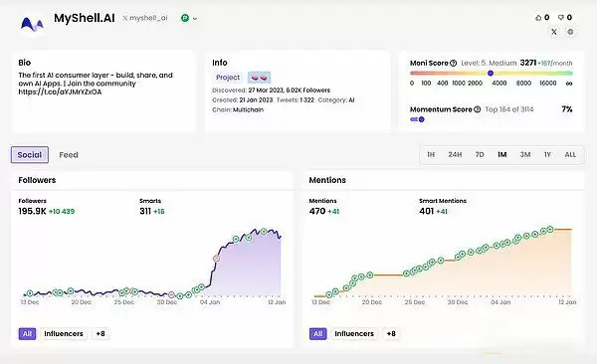This screenshot has height=364, width=597.
Task: Click Influencers filter under Followers chart
Action: tap(64, 334)
